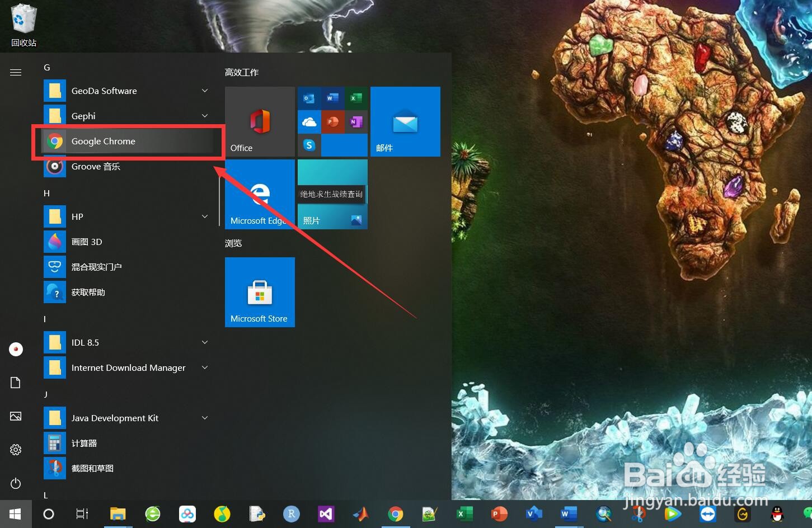Open the small PowerPoint tile

coord(332,121)
